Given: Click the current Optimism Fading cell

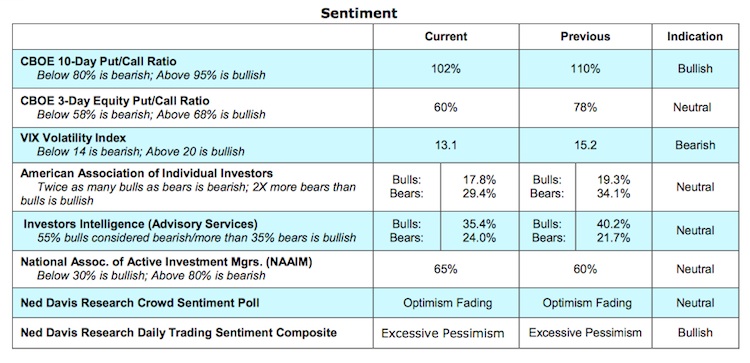Looking at the screenshot, I should (447, 303).
